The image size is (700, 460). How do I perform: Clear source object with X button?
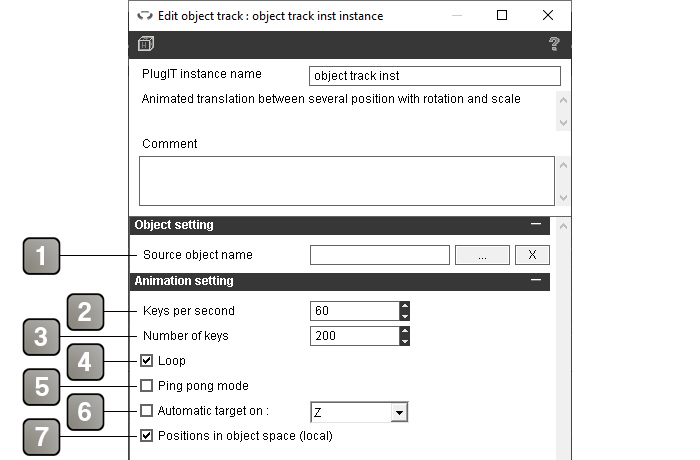coord(532,255)
